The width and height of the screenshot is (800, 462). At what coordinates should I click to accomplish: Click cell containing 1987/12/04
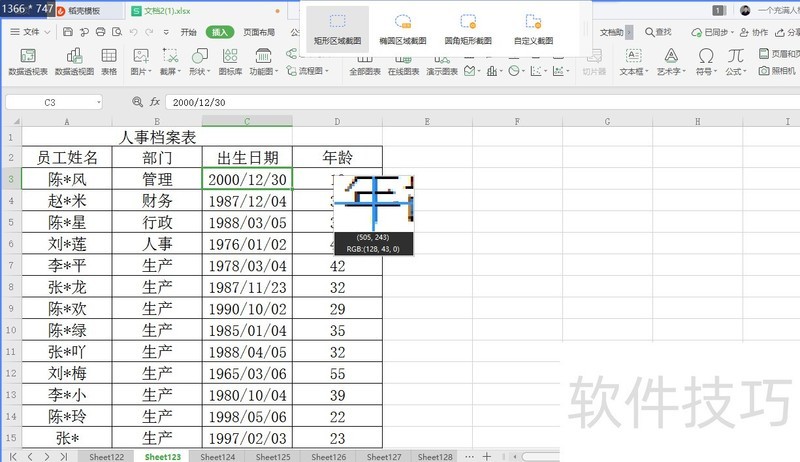point(247,201)
